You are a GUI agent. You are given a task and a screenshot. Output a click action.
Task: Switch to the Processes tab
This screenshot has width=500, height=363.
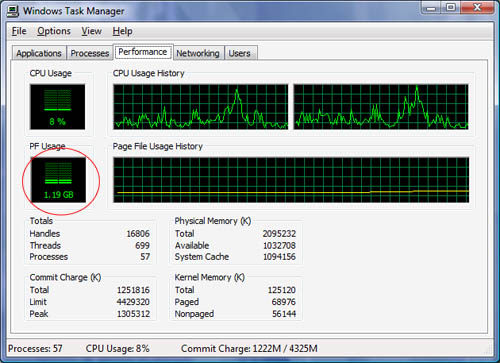(90, 53)
